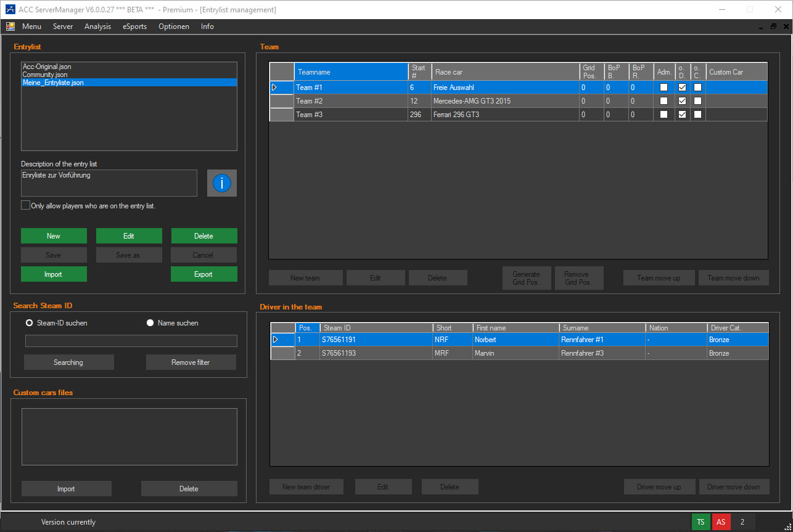Click the New entry list button

[54, 236]
